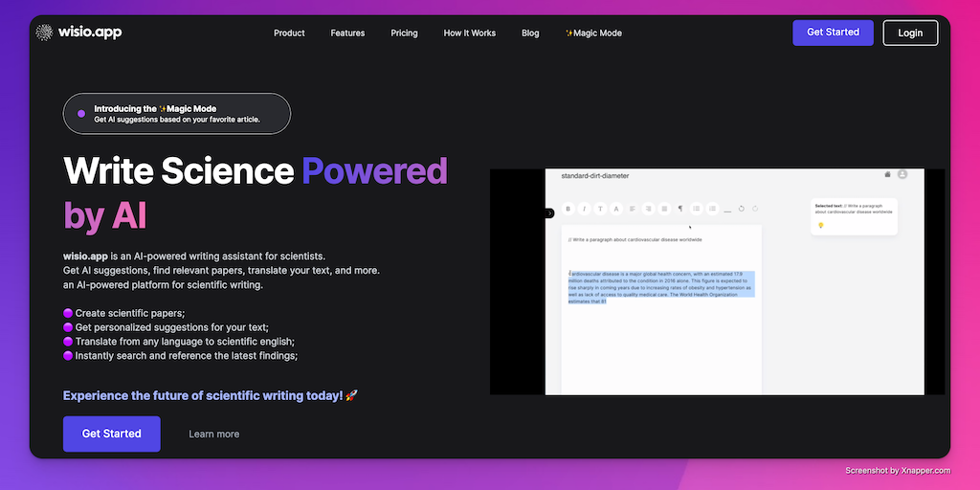
Task: Undo via the counterclockwise arrow icon
Action: coord(742,209)
